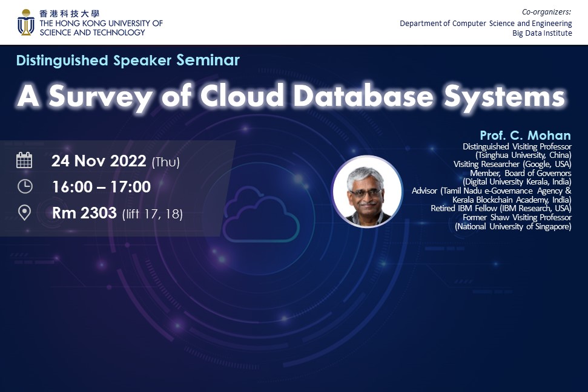Click the calendar icon beside the date
This screenshot has height=392, width=588.
[x=24, y=160]
